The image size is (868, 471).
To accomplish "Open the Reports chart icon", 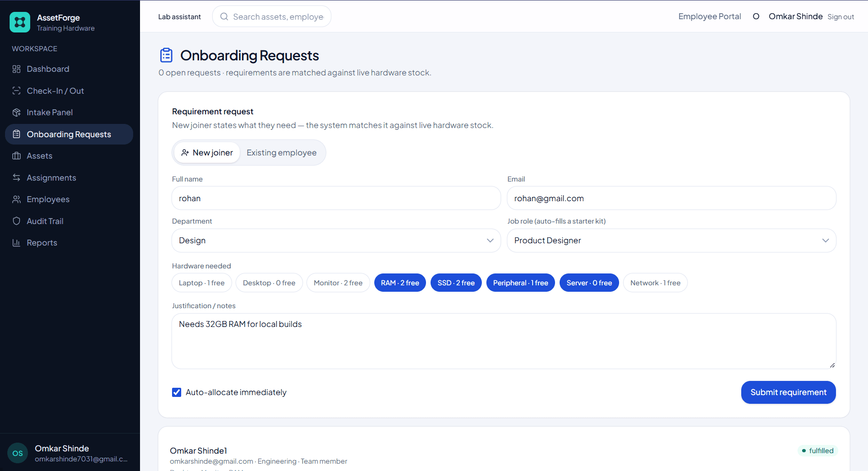I will [x=16, y=243].
